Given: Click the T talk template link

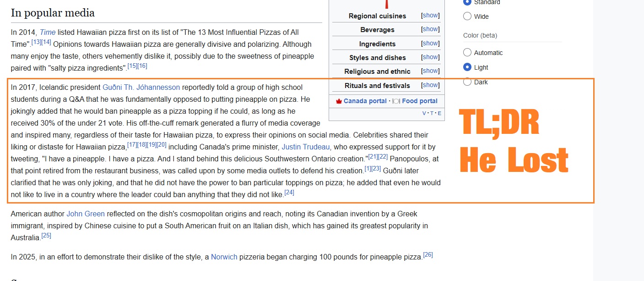Looking at the screenshot, I should click(432, 113).
